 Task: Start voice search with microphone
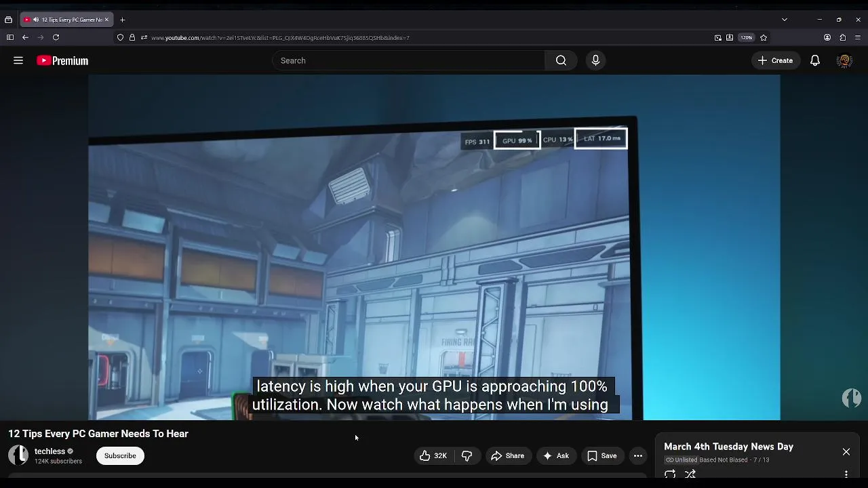tap(595, 60)
